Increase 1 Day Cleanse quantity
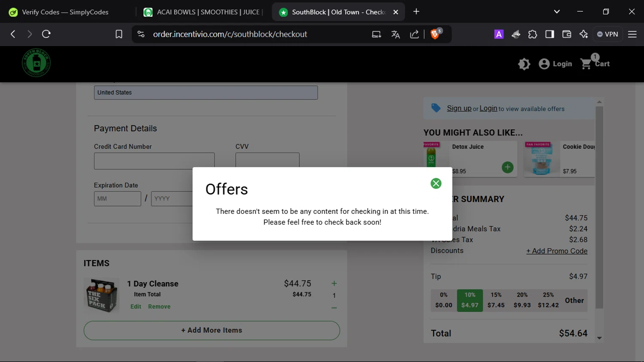Viewport: 644px width, 362px height. (x=334, y=283)
